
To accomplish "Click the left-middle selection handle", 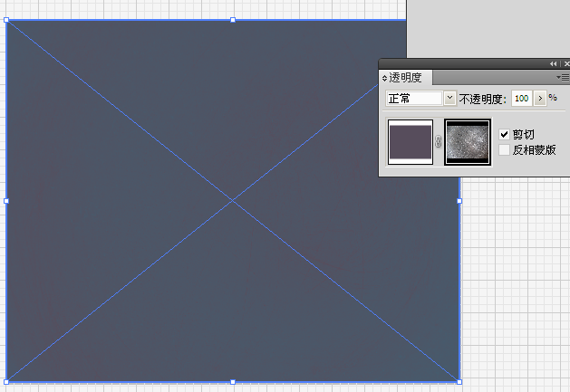I will pos(6,201).
